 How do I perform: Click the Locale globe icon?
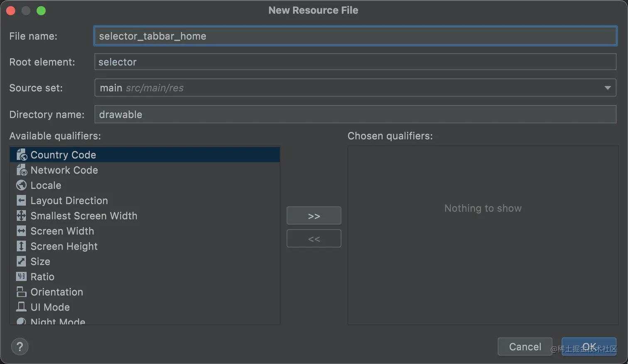pos(21,185)
